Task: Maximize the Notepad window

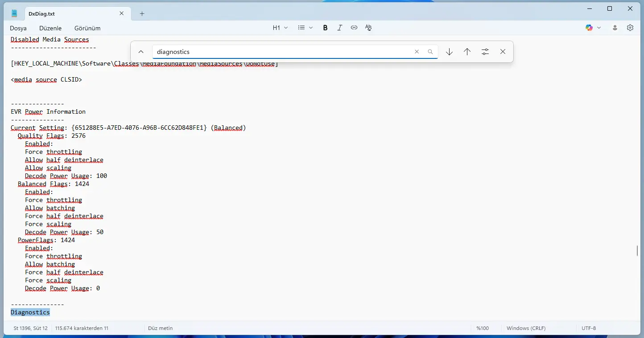Action: 610,8
